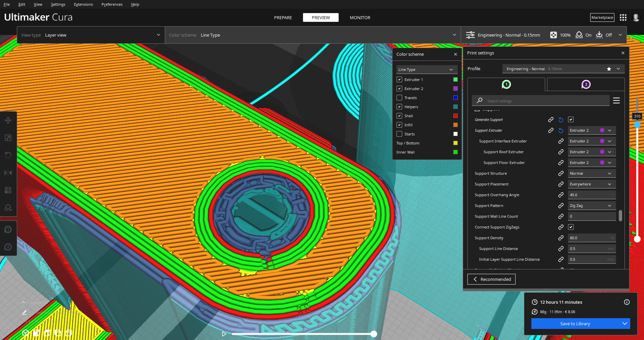This screenshot has width=644, height=340.
Task: Select the Support Blocker tool
Action: pyautogui.click(x=8, y=208)
